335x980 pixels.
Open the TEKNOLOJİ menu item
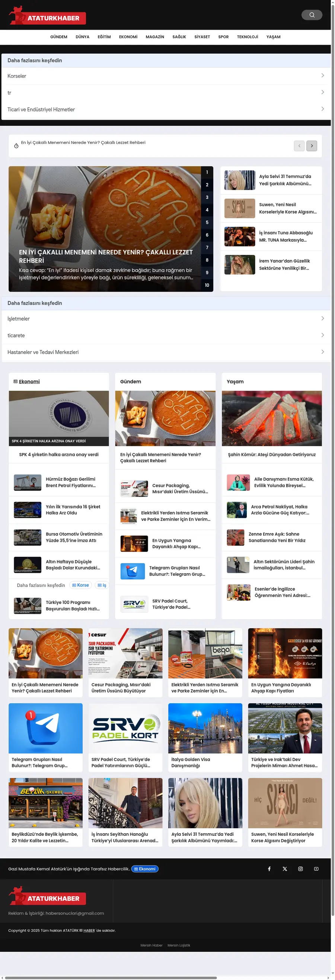[248, 37]
